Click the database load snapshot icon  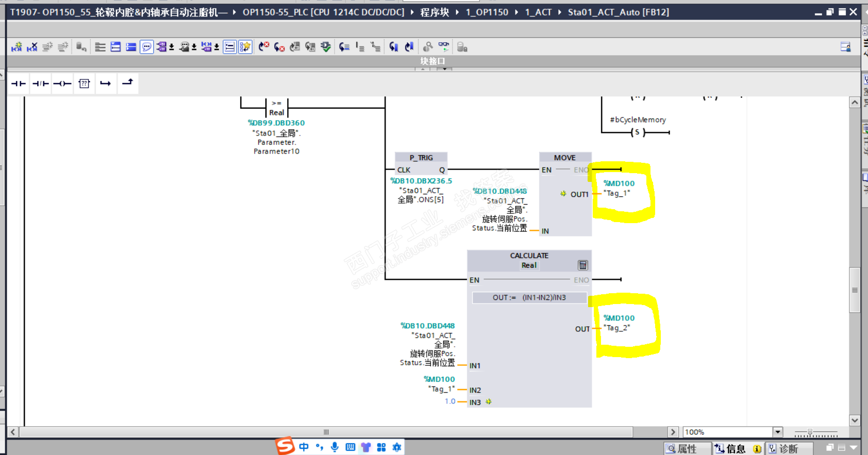coord(462,47)
